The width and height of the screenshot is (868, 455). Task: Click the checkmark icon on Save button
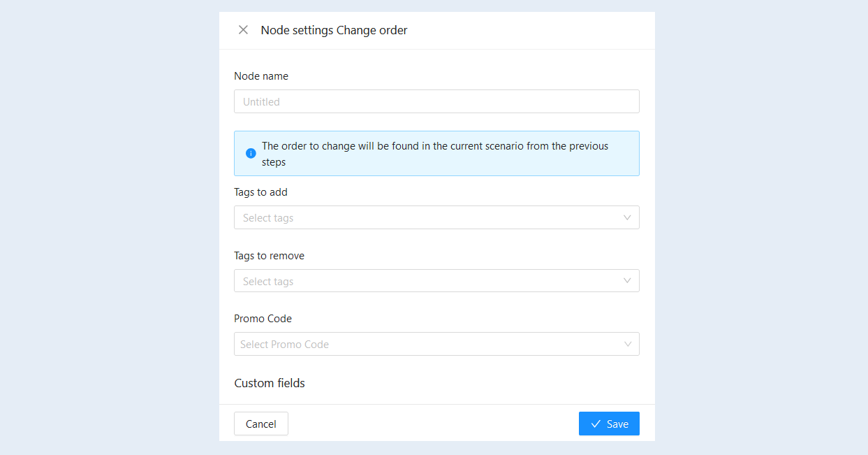(x=596, y=424)
